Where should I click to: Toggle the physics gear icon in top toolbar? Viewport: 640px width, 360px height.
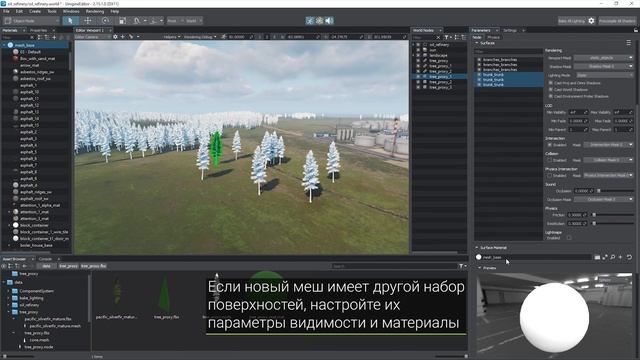click(x=320, y=20)
